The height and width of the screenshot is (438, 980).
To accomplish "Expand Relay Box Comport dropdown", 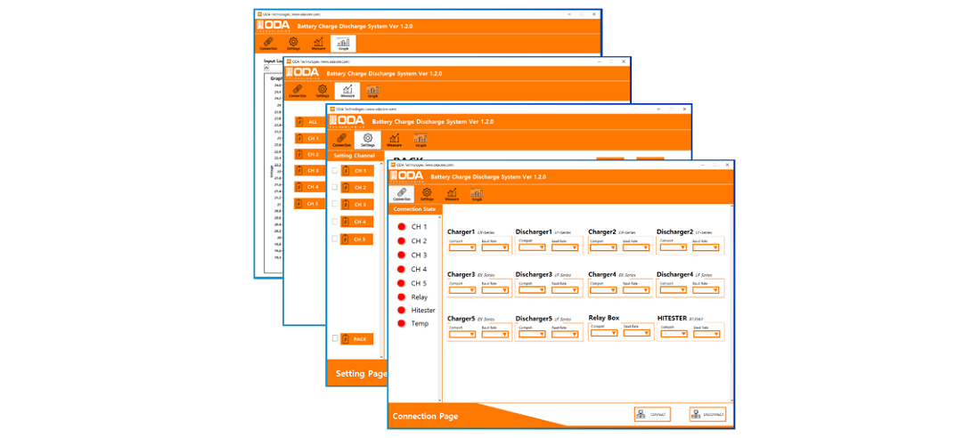I will (x=604, y=333).
